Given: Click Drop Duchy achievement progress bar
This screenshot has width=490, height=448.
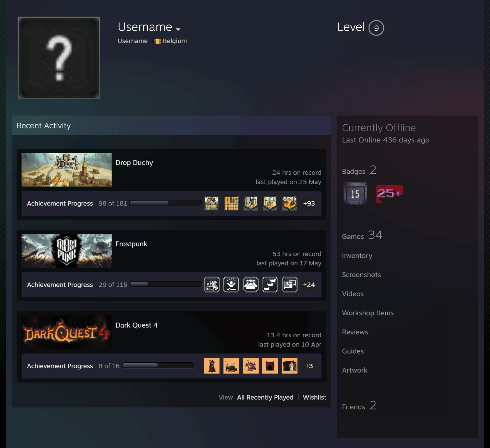Looking at the screenshot, I should (x=165, y=203).
